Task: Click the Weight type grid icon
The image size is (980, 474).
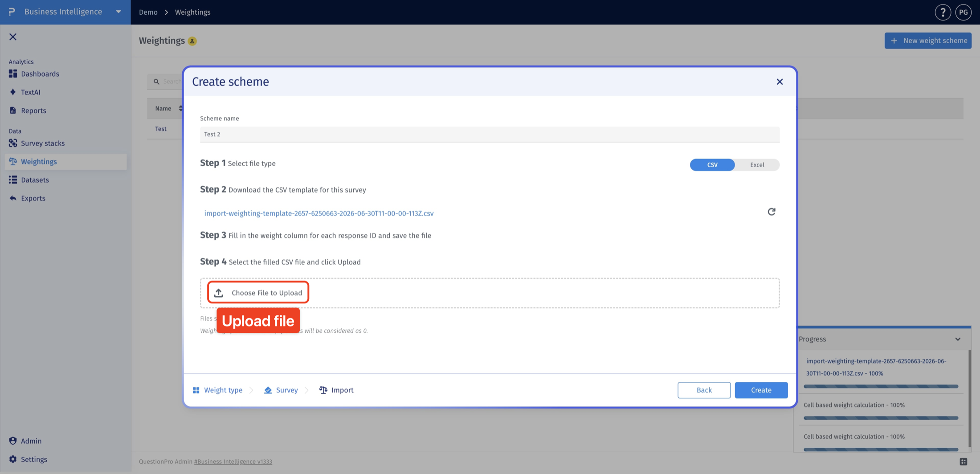Action: click(196, 390)
